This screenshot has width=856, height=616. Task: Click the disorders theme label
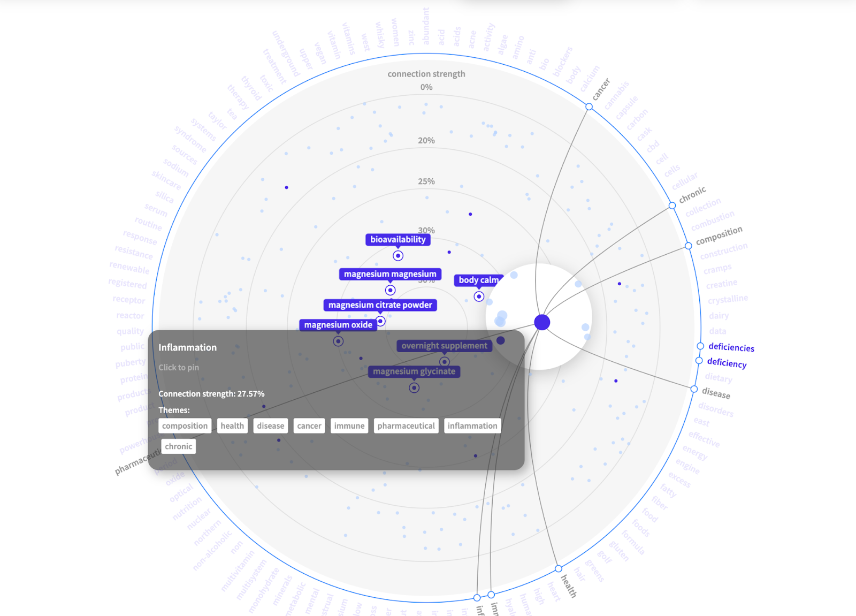point(716,409)
